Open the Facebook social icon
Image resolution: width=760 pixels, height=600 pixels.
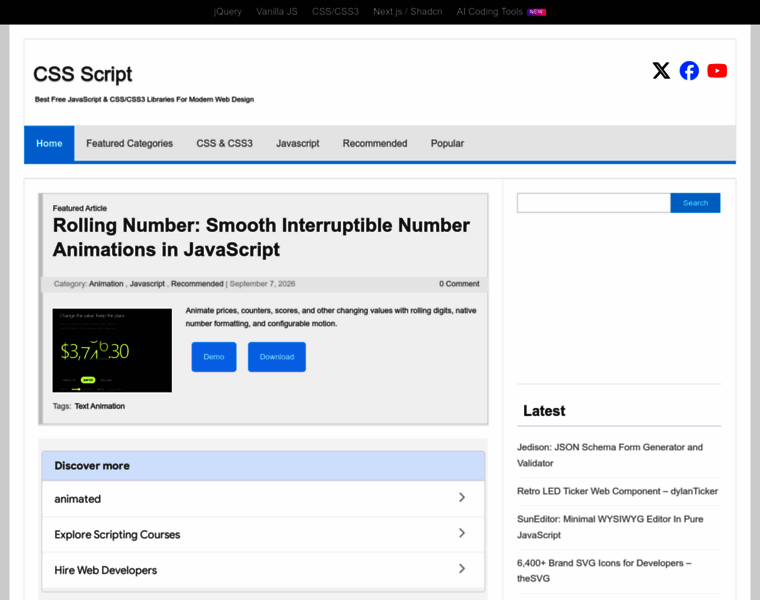click(x=689, y=71)
